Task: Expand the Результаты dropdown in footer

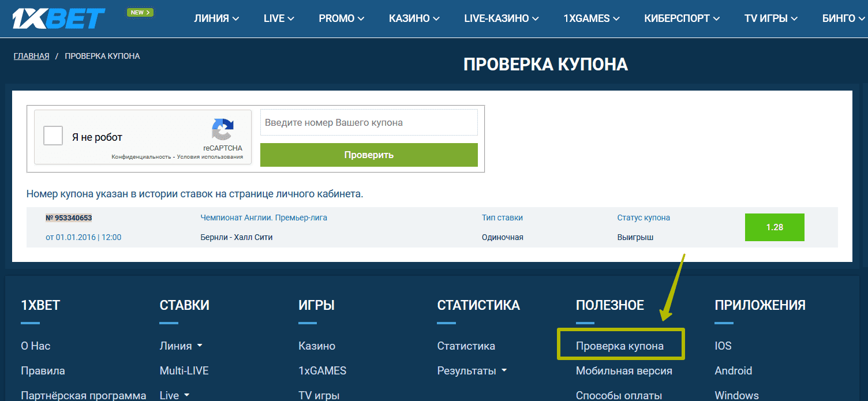Action: [x=472, y=370]
